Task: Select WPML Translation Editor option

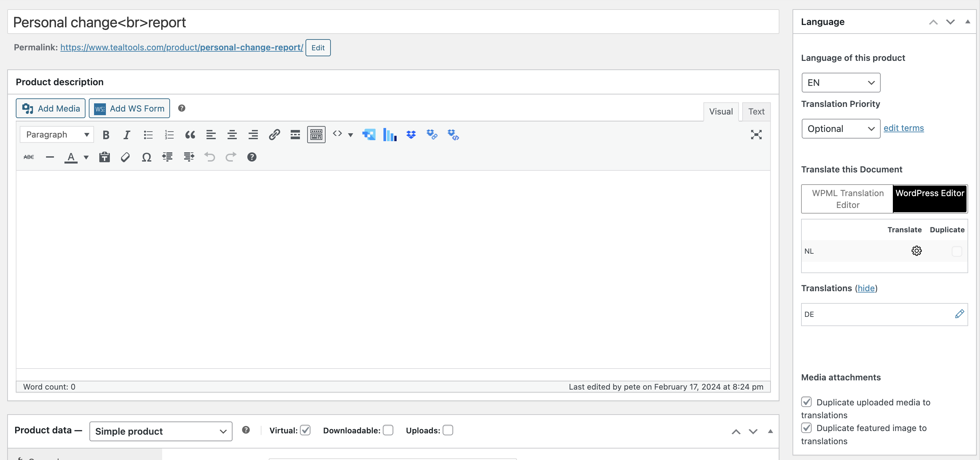Action: [847, 199]
